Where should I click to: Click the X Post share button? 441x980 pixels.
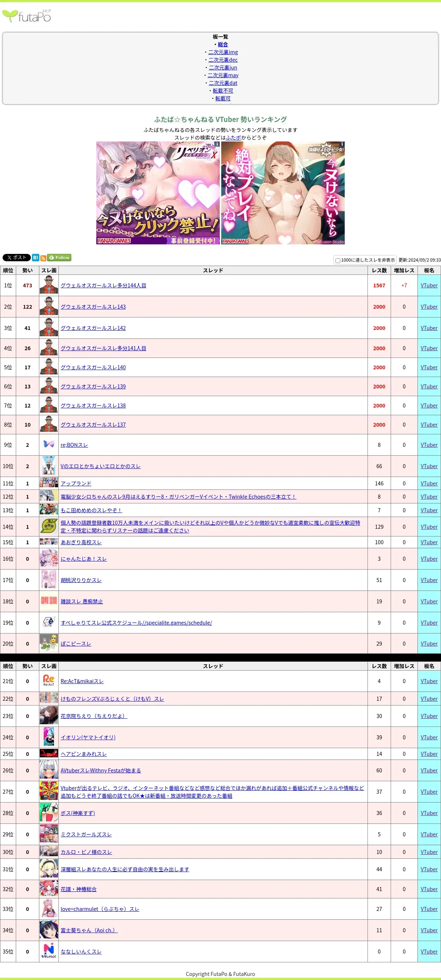[x=17, y=258]
